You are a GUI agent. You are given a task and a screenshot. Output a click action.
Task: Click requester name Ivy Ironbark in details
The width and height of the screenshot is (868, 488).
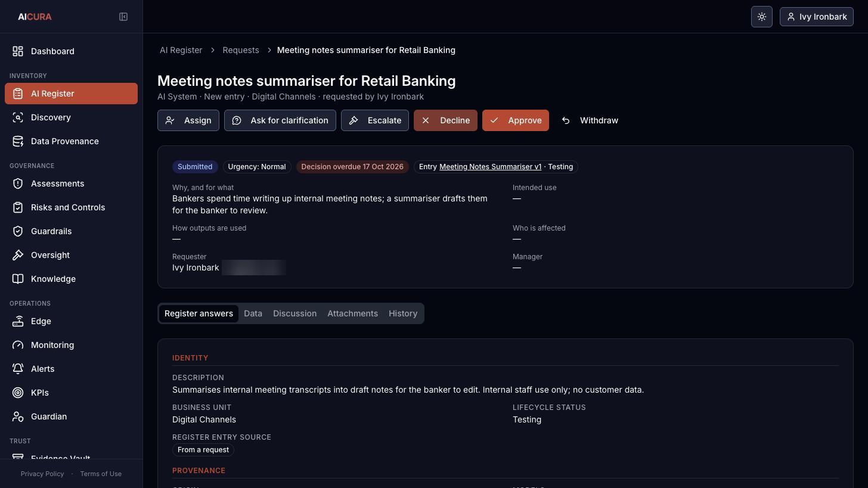coord(196,268)
